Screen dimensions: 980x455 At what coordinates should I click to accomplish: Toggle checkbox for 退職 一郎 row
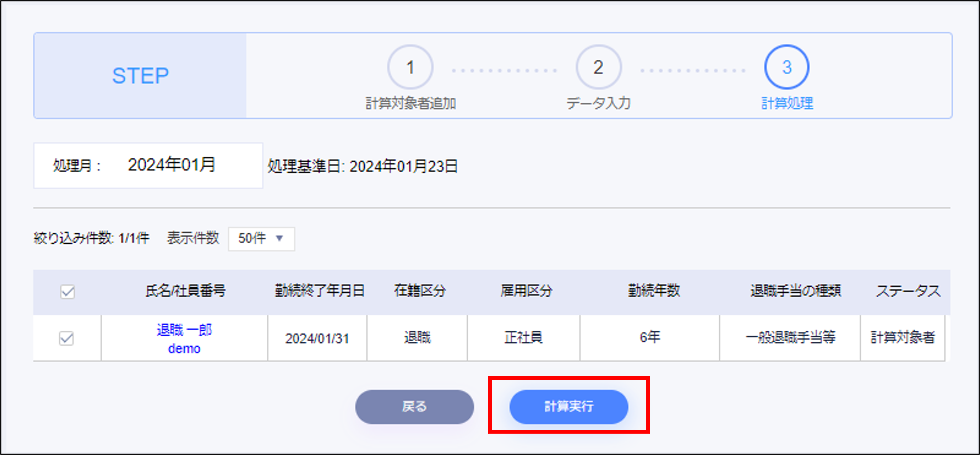[x=66, y=338]
